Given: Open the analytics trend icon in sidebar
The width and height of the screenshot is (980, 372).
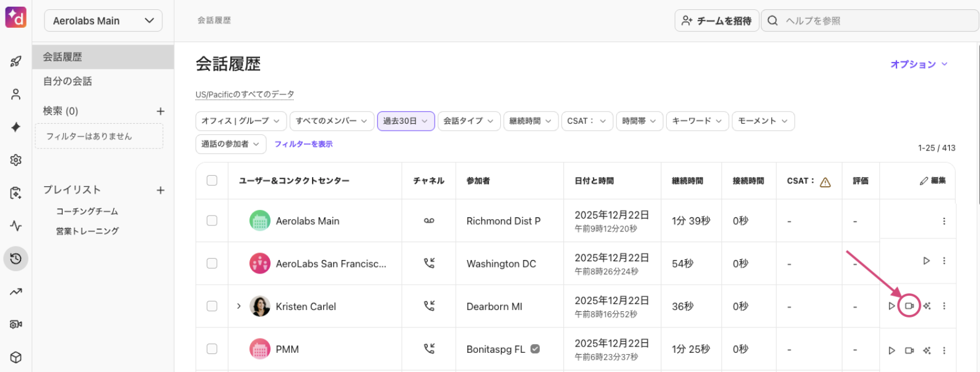Looking at the screenshot, I should click(x=16, y=292).
